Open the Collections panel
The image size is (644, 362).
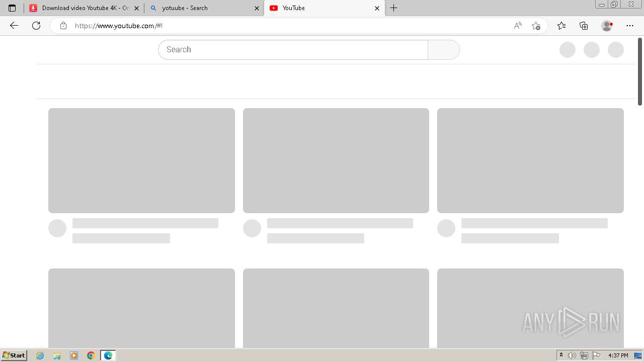pos(584,26)
